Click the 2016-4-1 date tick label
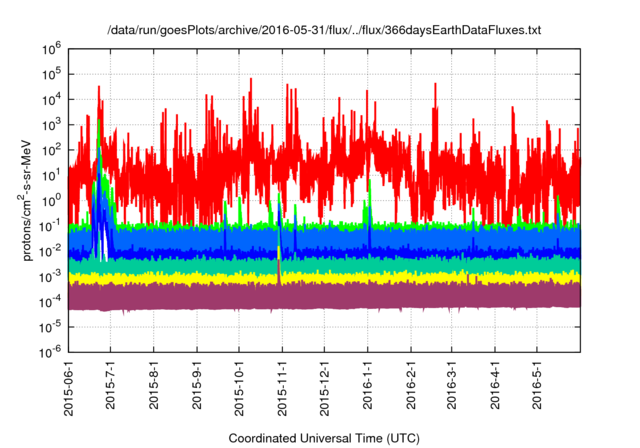 [x=494, y=384]
